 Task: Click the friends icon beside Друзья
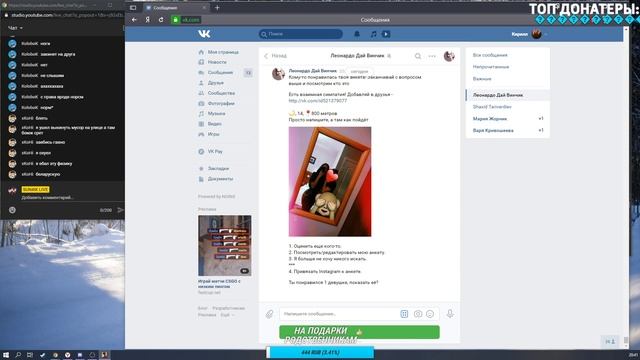coord(201,83)
